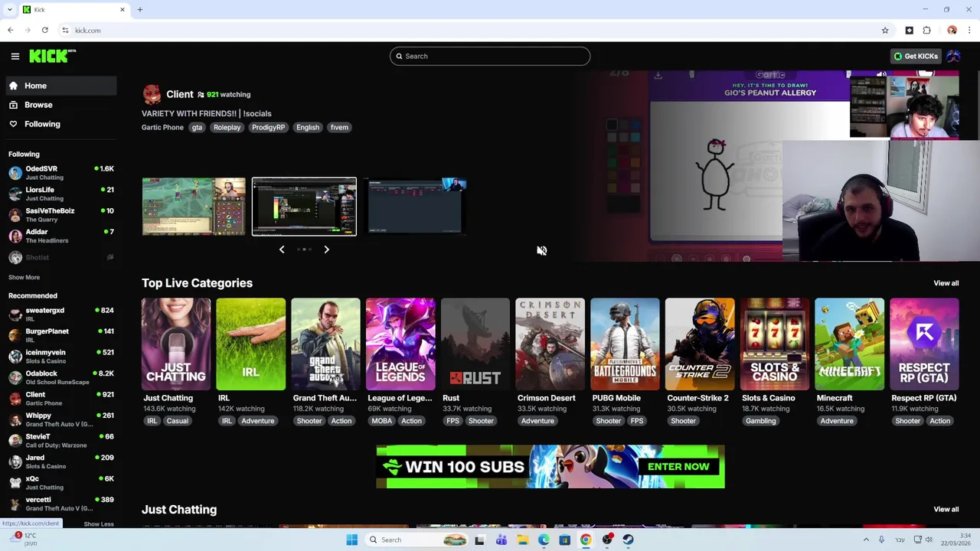This screenshot has height=551, width=980.
Task: Bookmark this page with star icon
Action: coord(885,31)
